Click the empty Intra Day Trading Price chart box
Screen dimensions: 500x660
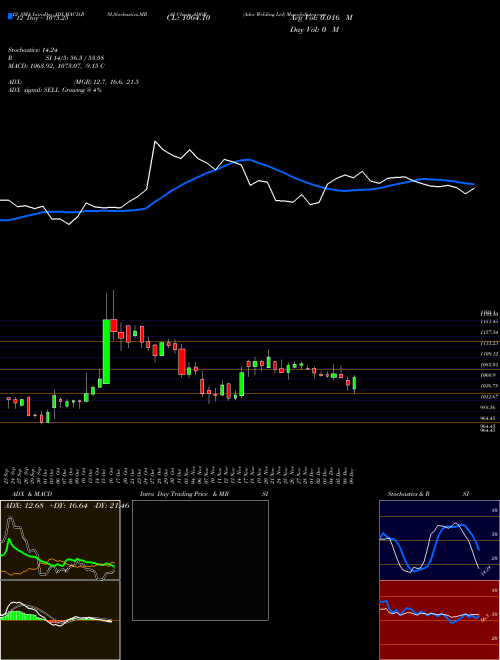tap(200, 560)
